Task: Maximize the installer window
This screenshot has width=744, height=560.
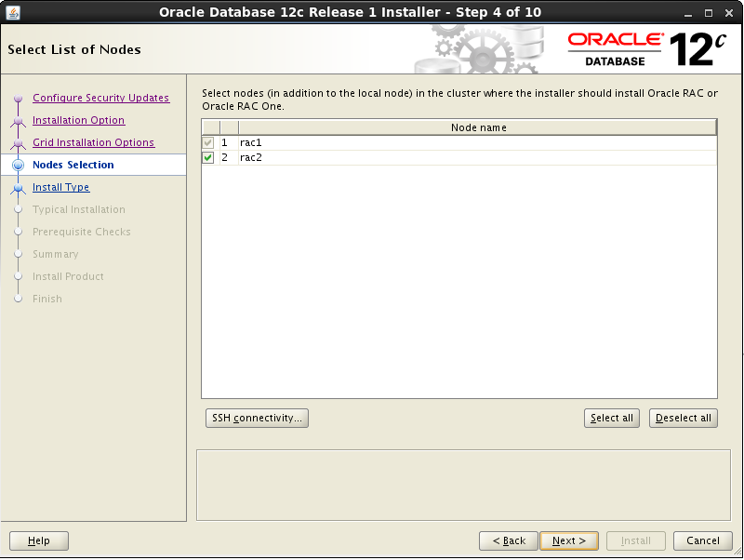Action: (x=709, y=13)
